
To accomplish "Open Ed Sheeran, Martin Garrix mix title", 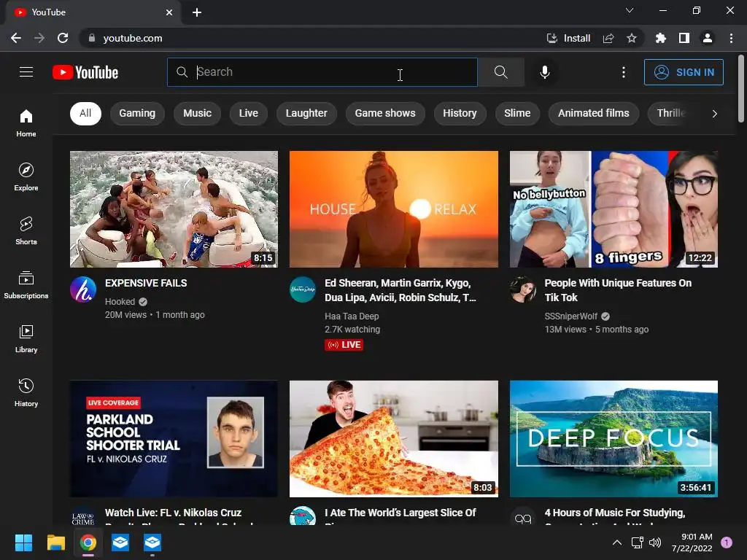I will (400, 290).
